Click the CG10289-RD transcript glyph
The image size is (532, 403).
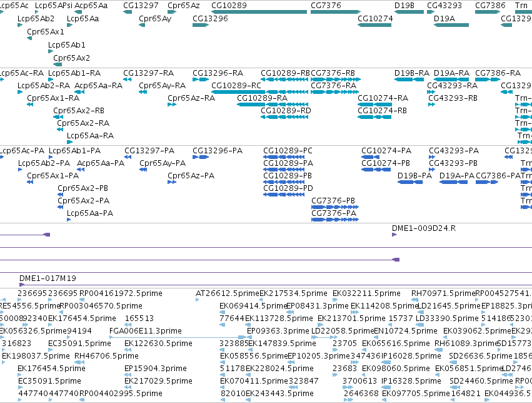tap(284, 117)
